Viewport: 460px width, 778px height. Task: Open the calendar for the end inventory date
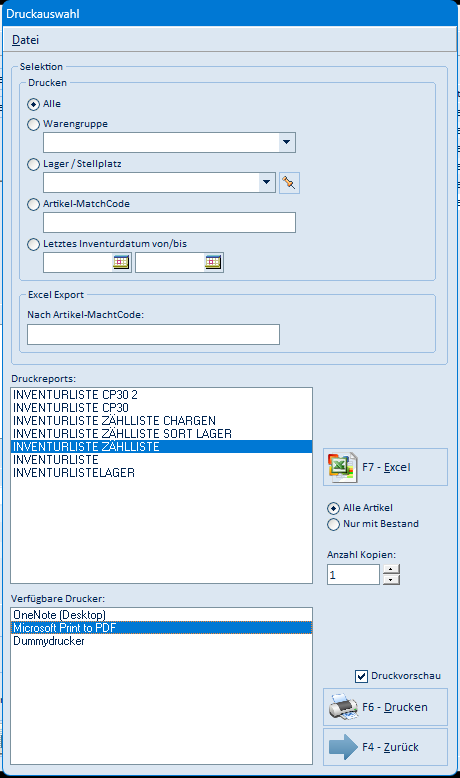click(x=213, y=262)
